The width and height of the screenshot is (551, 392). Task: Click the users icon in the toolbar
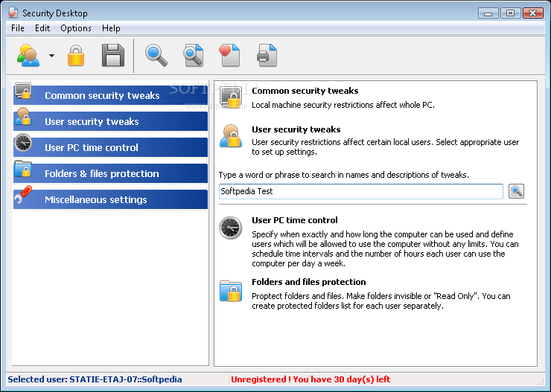point(28,56)
